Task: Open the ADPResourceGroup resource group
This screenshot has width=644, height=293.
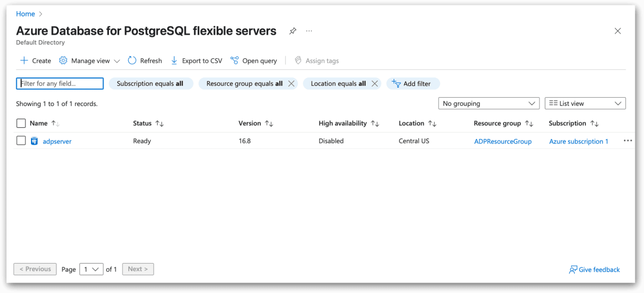Action: coord(503,141)
